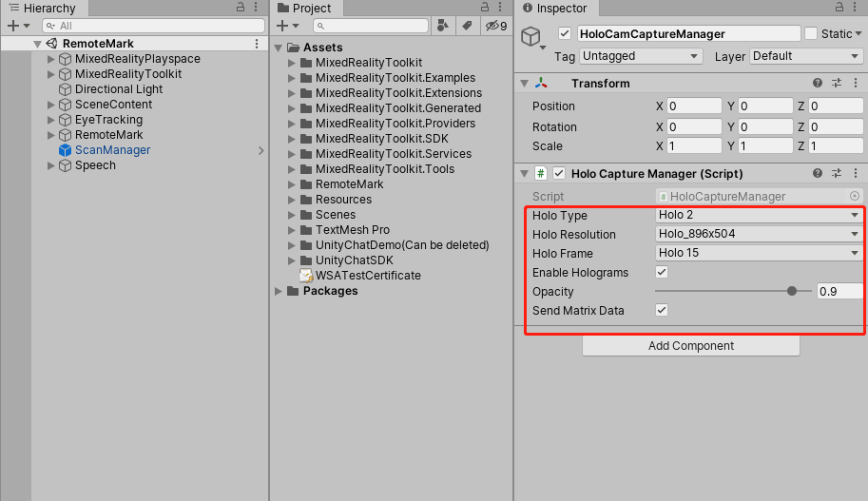The height and width of the screenshot is (501, 868).
Task: Select the TextMesh Pro folder
Action: pyautogui.click(x=353, y=230)
